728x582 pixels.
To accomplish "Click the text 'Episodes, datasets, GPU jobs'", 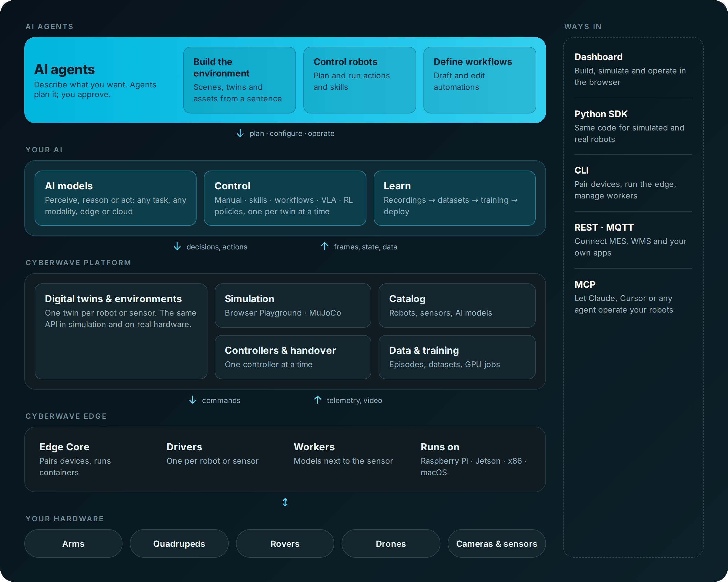I will pyautogui.click(x=444, y=364).
